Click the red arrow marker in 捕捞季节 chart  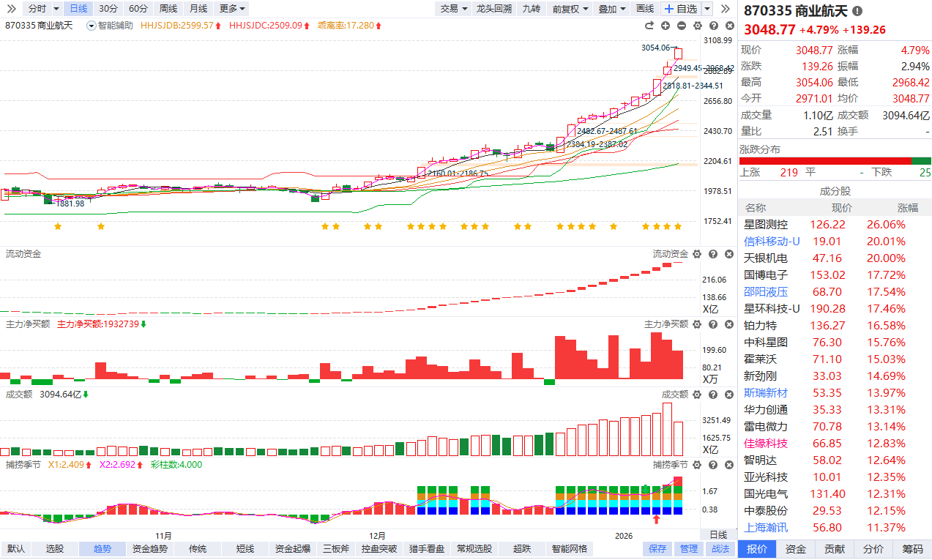657,520
